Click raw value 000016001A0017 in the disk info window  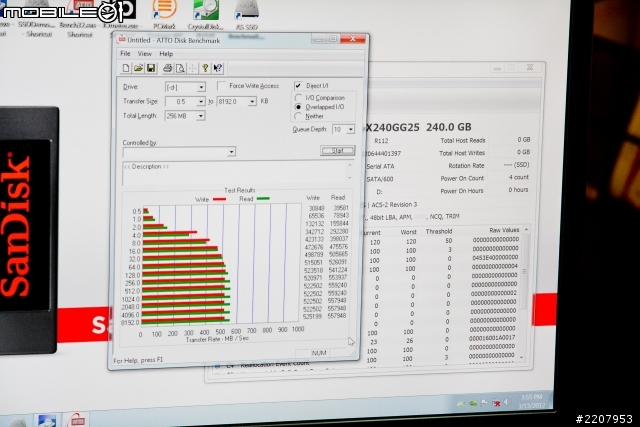[x=492, y=338]
